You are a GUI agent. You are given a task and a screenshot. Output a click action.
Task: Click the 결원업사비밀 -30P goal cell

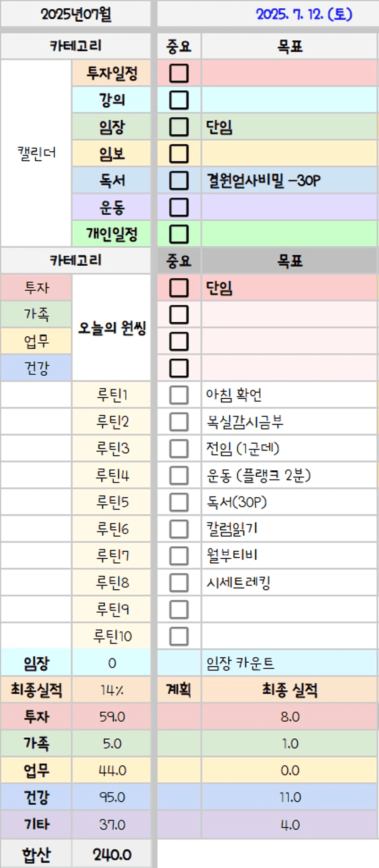(x=290, y=181)
